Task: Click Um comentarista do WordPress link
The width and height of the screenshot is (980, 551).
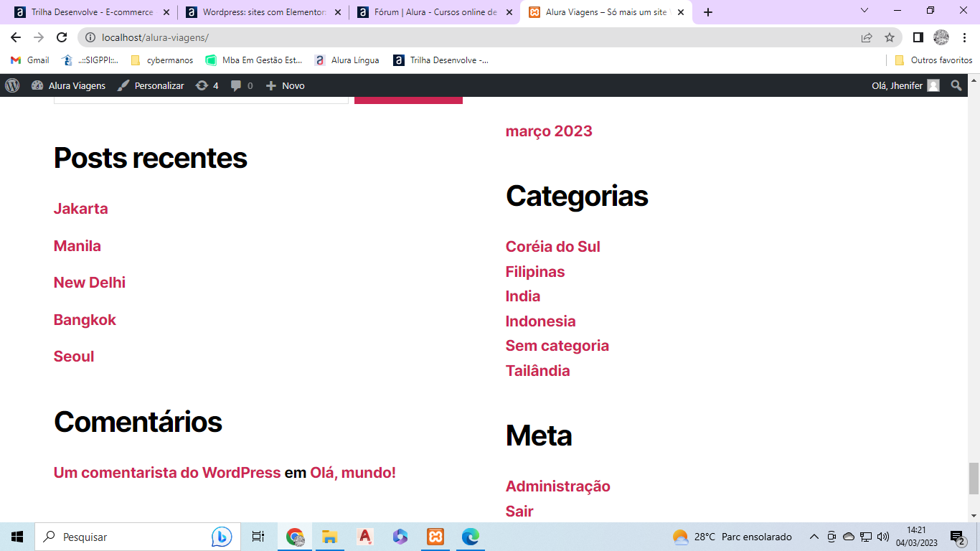Action: (x=167, y=473)
